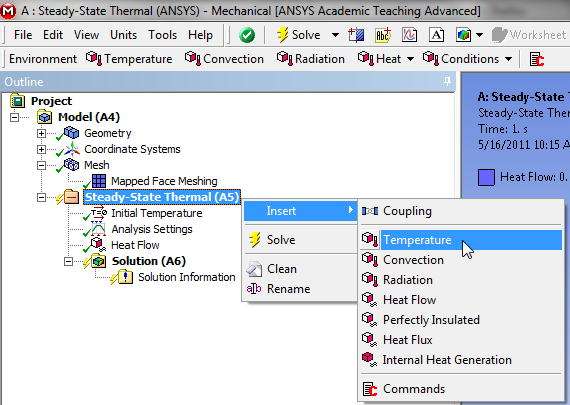Select Radiation from Insert submenu
Screen dimensions: 570x405
pos(461,280)
